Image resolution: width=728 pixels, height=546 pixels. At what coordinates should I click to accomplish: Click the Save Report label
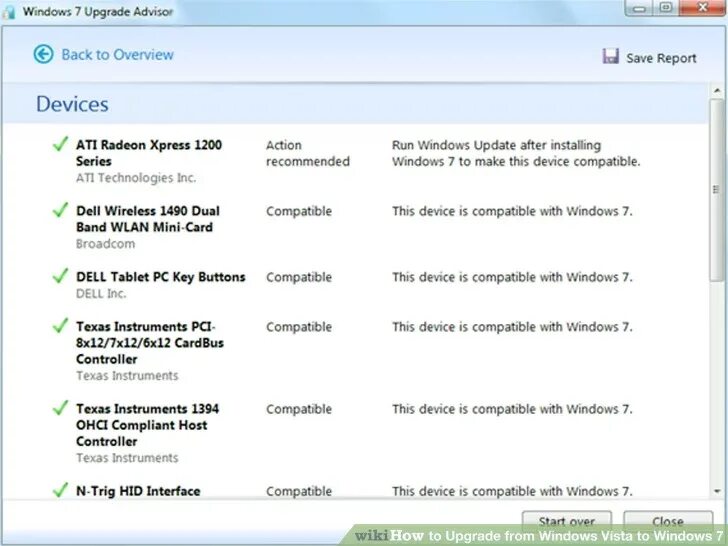point(661,58)
